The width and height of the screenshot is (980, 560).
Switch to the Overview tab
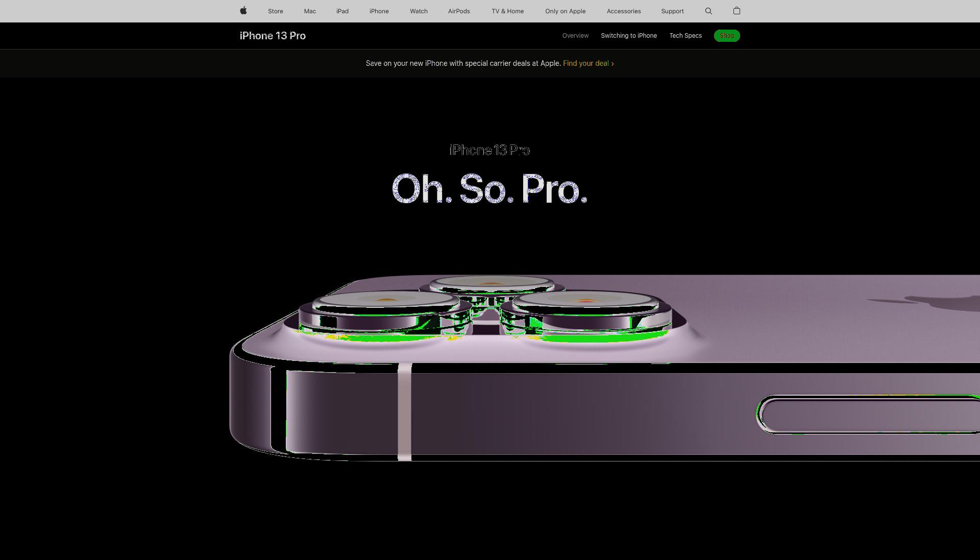[x=575, y=36]
